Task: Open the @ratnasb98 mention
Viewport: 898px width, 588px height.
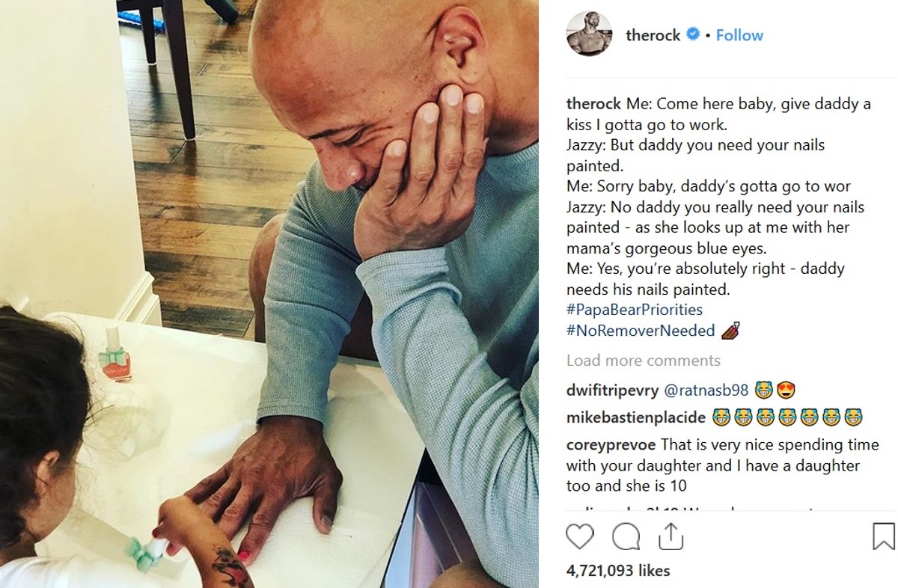Action: [x=707, y=391]
